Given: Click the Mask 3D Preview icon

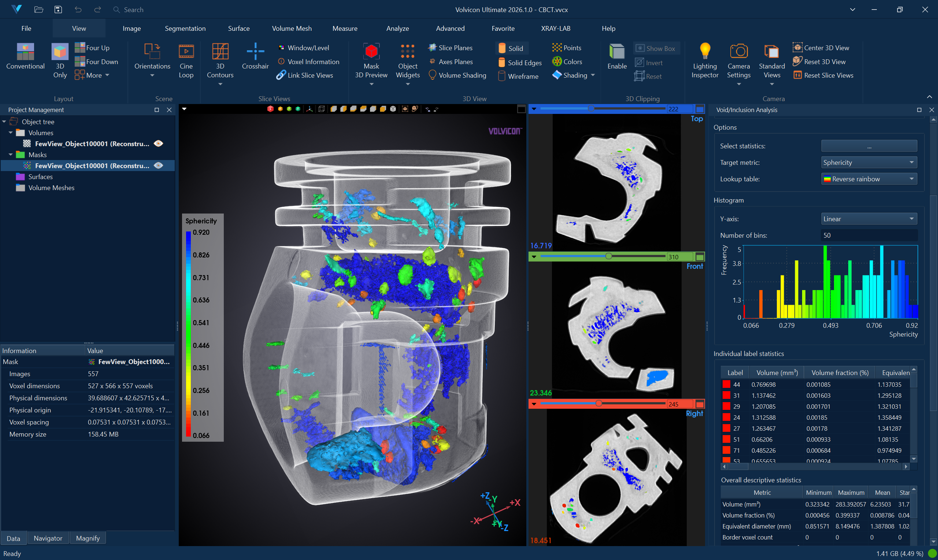Looking at the screenshot, I should 371,51.
